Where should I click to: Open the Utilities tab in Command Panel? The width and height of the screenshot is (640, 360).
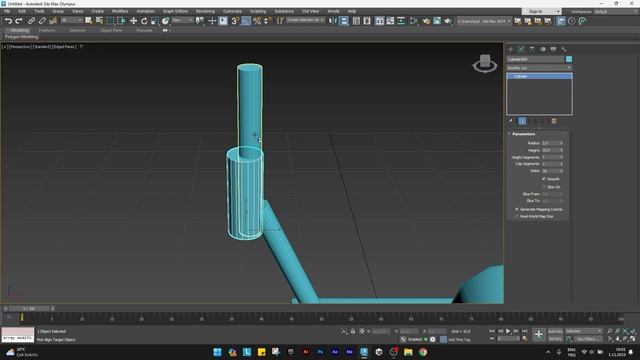pos(564,49)
